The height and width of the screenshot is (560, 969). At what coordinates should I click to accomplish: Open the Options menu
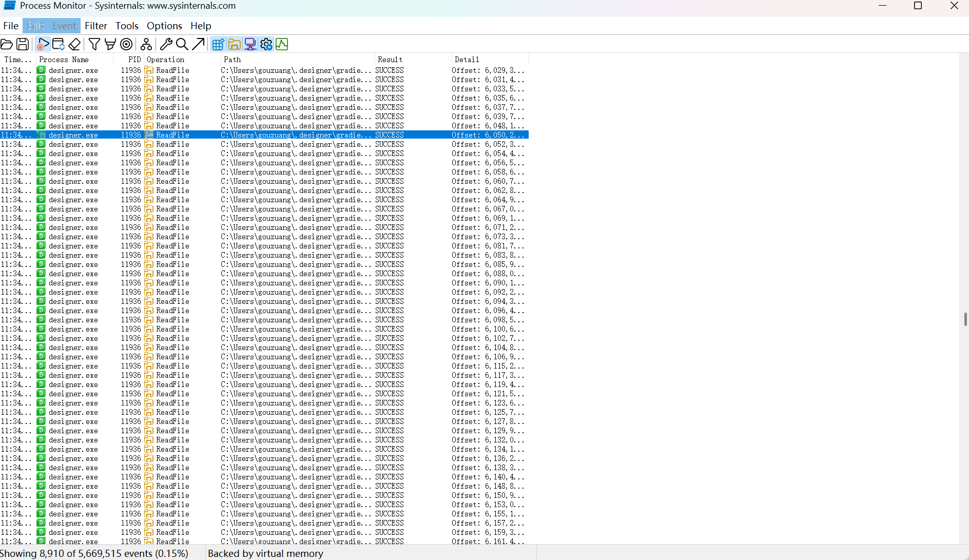[164, 26]
